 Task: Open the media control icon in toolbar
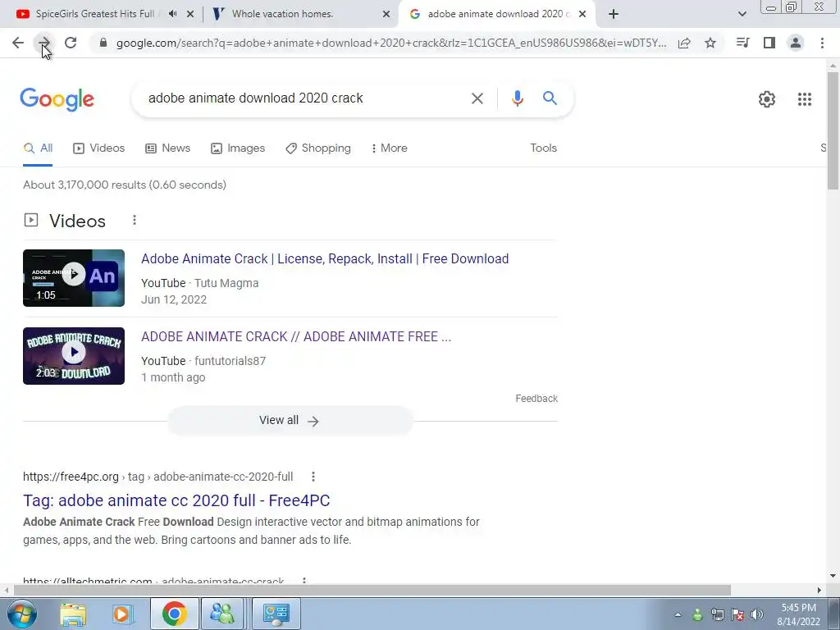[x=742, y=43]
